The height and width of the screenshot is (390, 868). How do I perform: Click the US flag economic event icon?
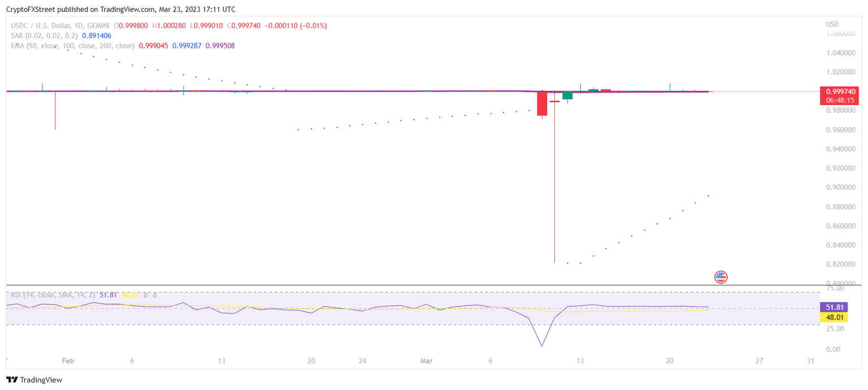pyautogui.click(x=721, y=277)
